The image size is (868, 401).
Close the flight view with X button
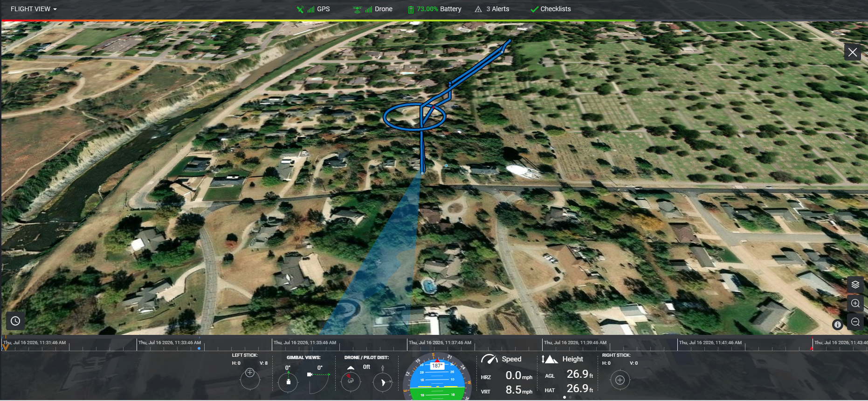[853, 52]
